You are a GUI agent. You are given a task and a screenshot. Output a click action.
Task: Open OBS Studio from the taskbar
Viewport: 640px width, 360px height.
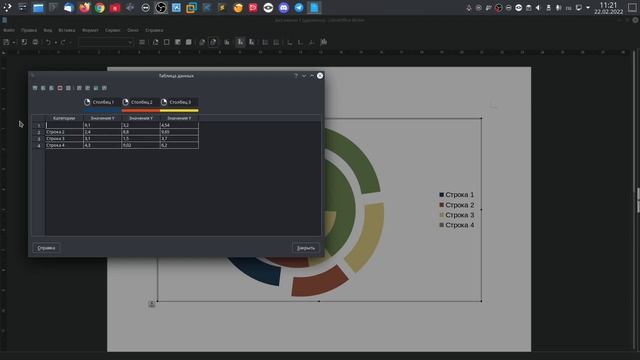point(161,8)
